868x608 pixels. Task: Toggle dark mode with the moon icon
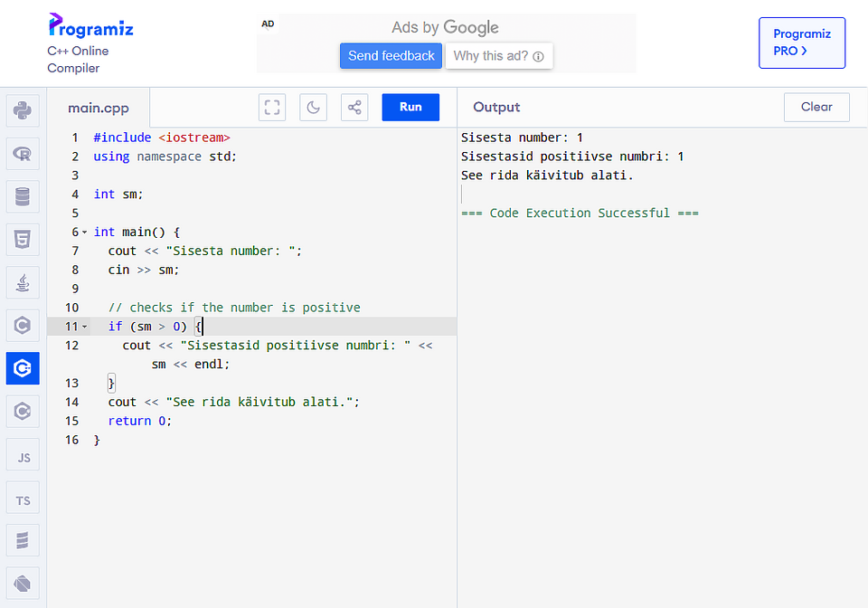coord(313,107)
